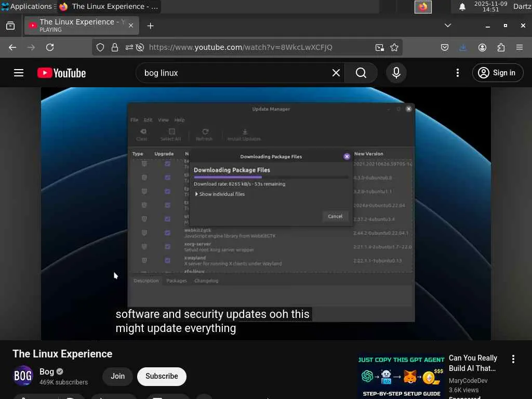This screenshot has width=532, height=399.
Task: Clear the search text with the X
Action: pos(336,73)
